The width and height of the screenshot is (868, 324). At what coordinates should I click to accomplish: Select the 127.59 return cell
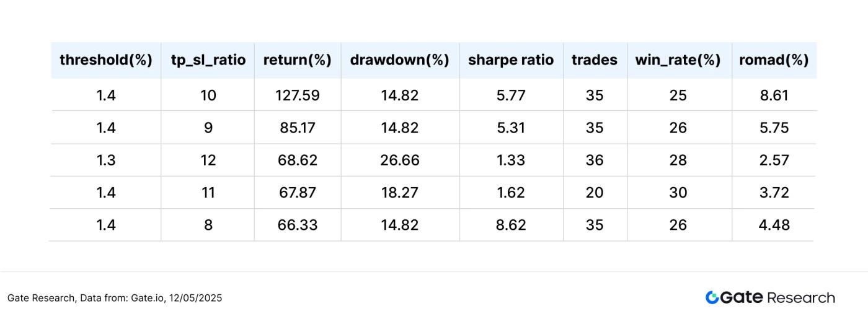click(298, 95)
